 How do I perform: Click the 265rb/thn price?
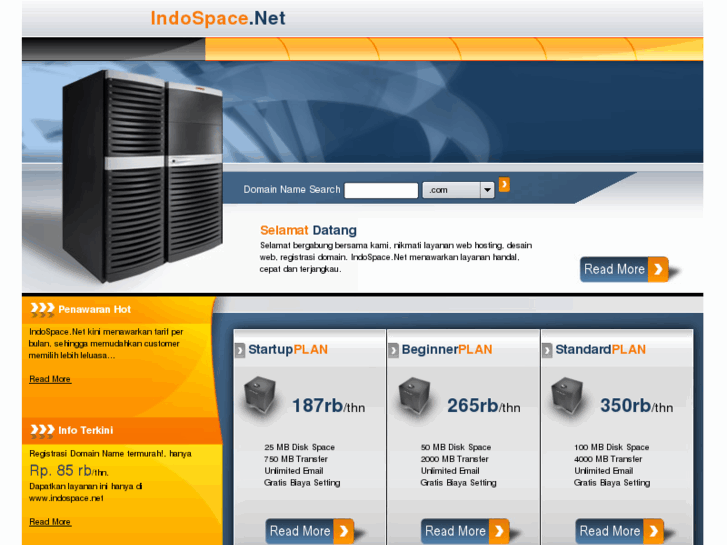pyautogui.click(x=484, y=406)
